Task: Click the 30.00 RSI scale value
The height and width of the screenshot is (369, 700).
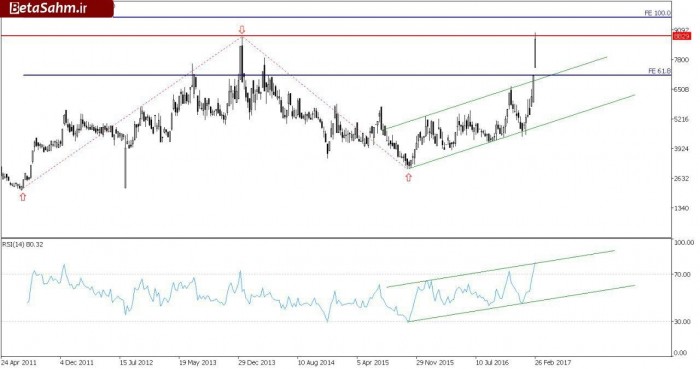Action: (x=683, y=321)
